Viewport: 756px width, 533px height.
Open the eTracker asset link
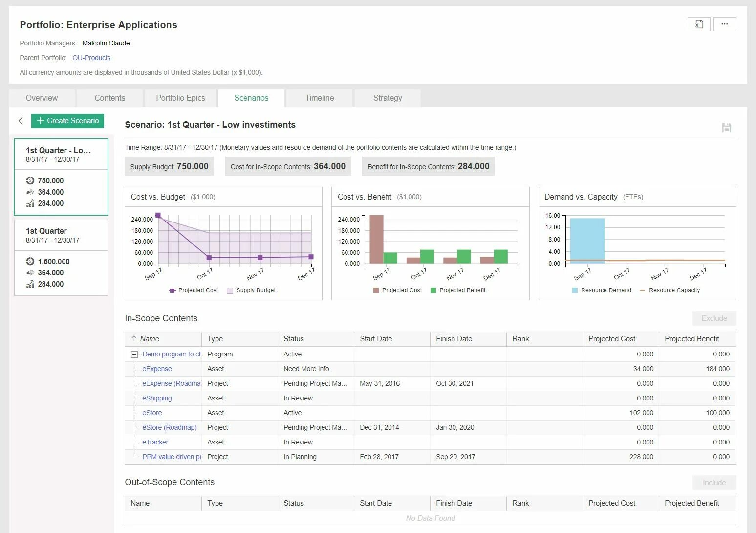tap(155, 442)
